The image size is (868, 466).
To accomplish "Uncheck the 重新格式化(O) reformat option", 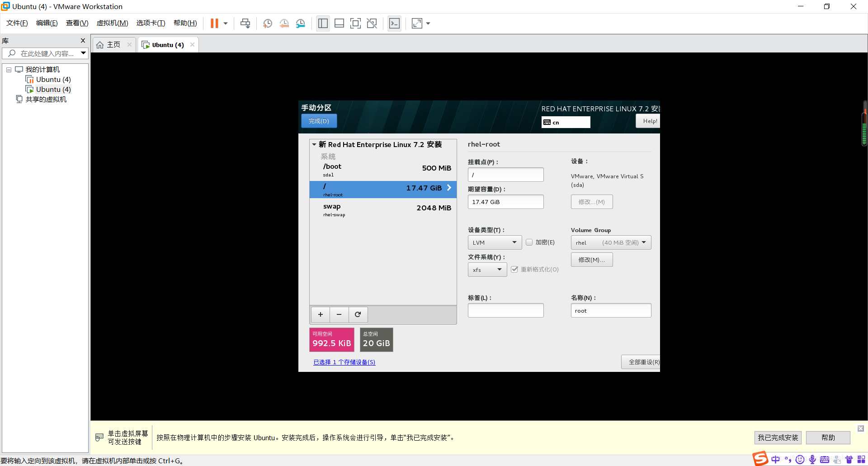I will (515, 269).
